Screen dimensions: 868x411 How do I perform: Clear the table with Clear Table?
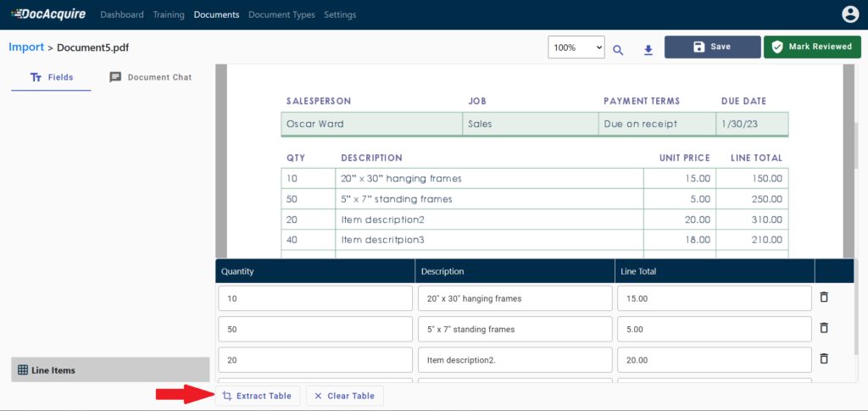(x=344, y=396)
